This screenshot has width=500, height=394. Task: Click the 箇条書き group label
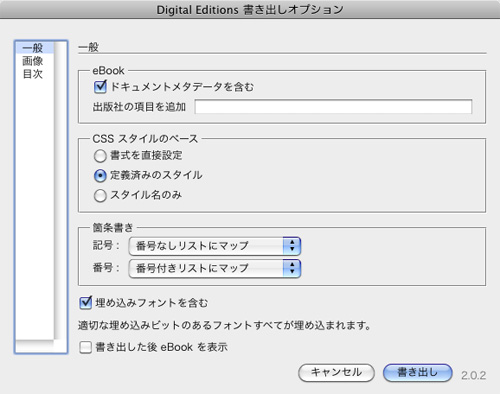[x=113, y=228]
